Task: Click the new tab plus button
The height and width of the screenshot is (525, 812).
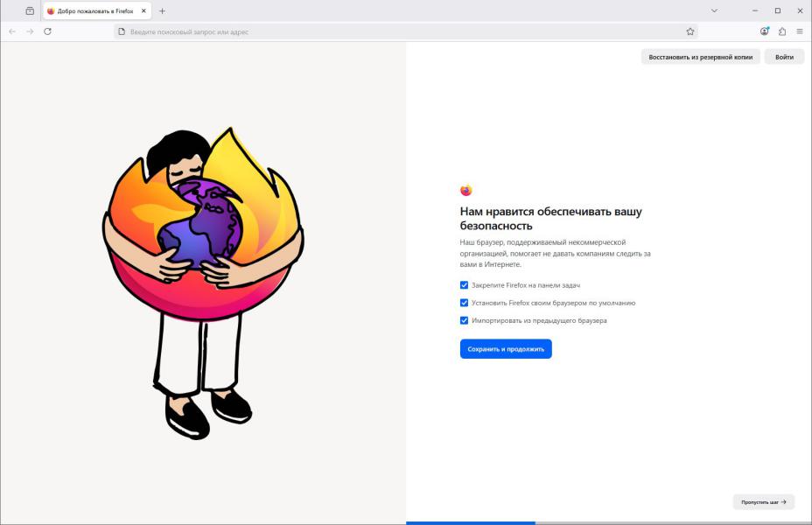Action: pyautogui.click(x=162, y=11)
